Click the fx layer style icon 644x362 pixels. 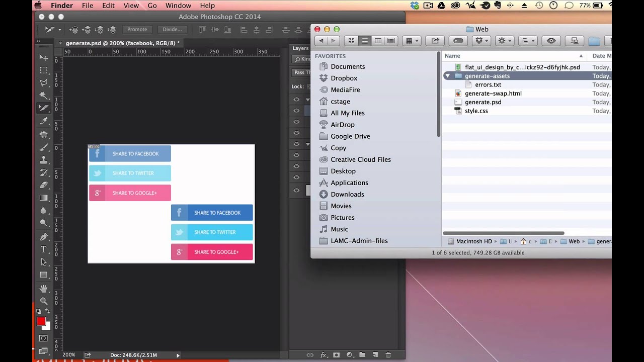point(324,355)
